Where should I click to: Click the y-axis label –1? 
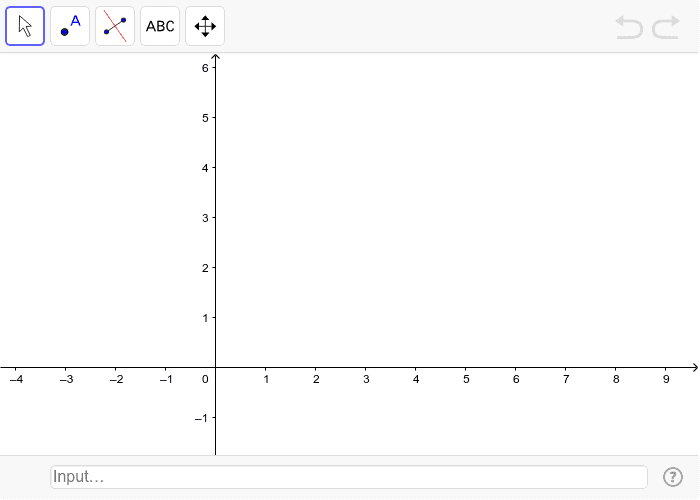[201, 418]
